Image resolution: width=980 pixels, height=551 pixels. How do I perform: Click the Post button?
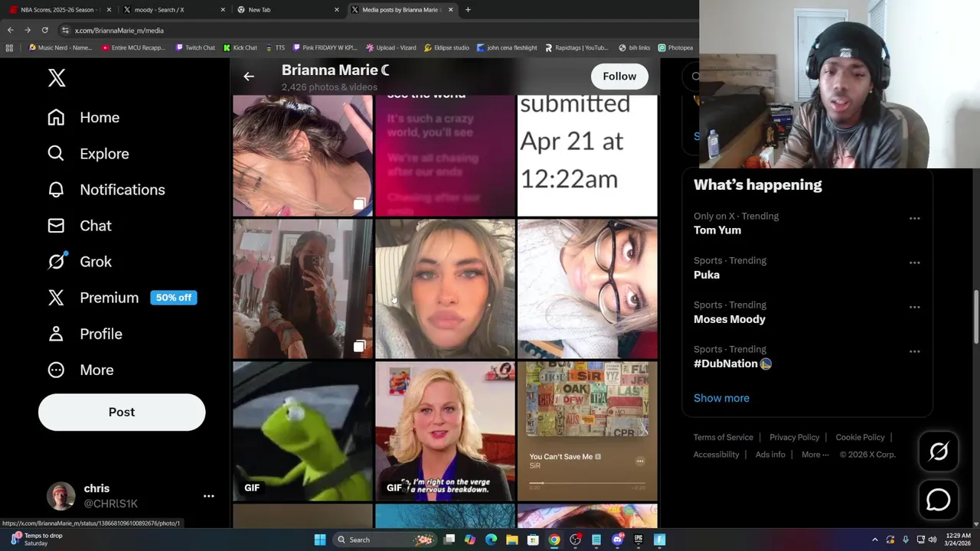tap(122, 412)
